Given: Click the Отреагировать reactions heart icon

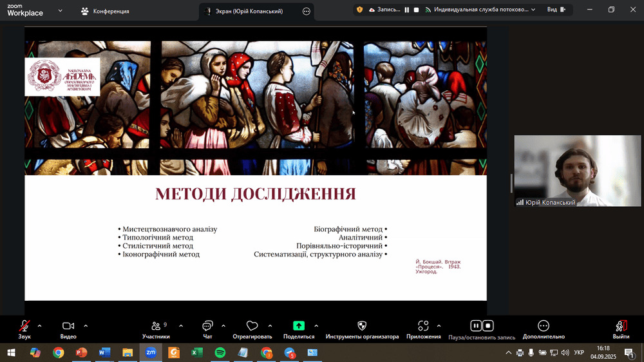Looking at the screenshot, I should [252, 327].
